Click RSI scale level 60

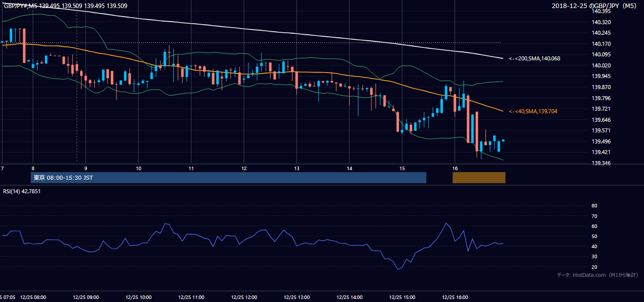click(594, 226)
